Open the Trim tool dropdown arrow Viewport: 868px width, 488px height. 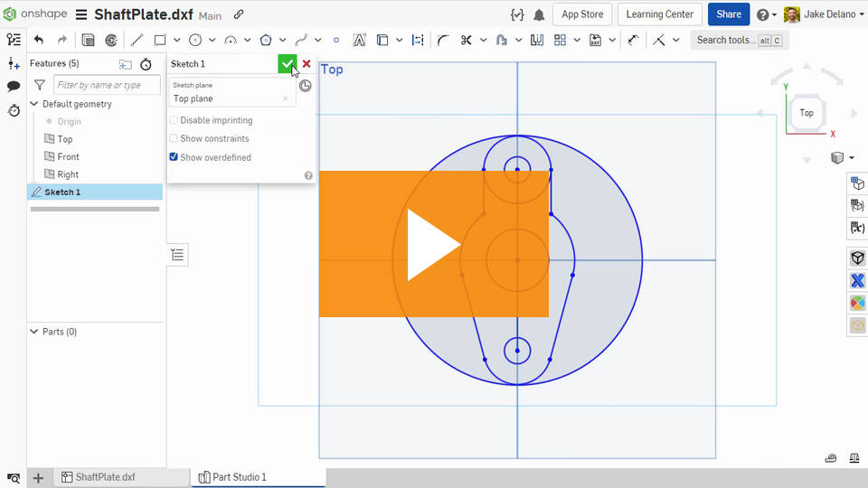pyautogui.click(x=483, y=40)
